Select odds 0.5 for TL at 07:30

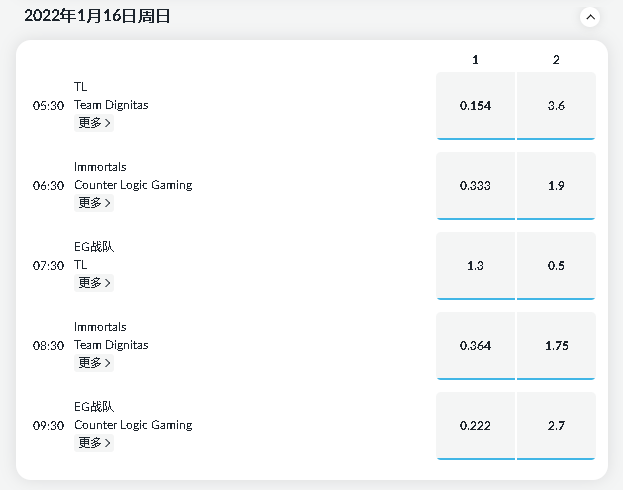(556, 265)
